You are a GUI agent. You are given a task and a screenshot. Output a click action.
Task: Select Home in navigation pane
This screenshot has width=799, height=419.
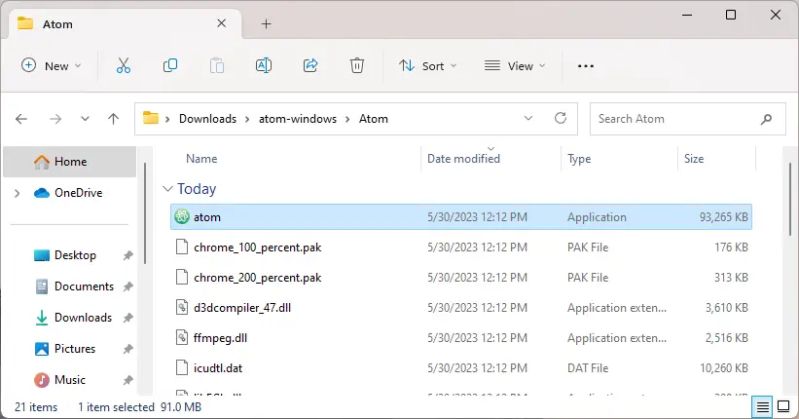coord(70,162)
